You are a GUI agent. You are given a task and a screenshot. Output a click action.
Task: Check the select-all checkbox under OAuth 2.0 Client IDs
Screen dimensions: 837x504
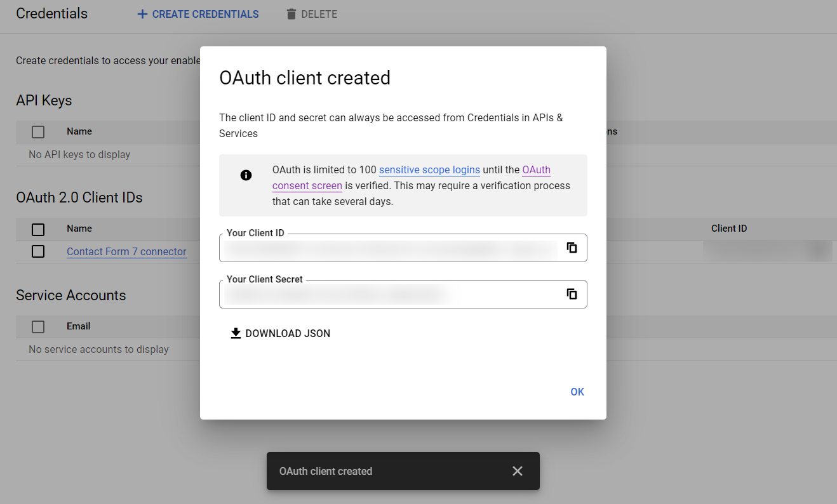[37, 229]
